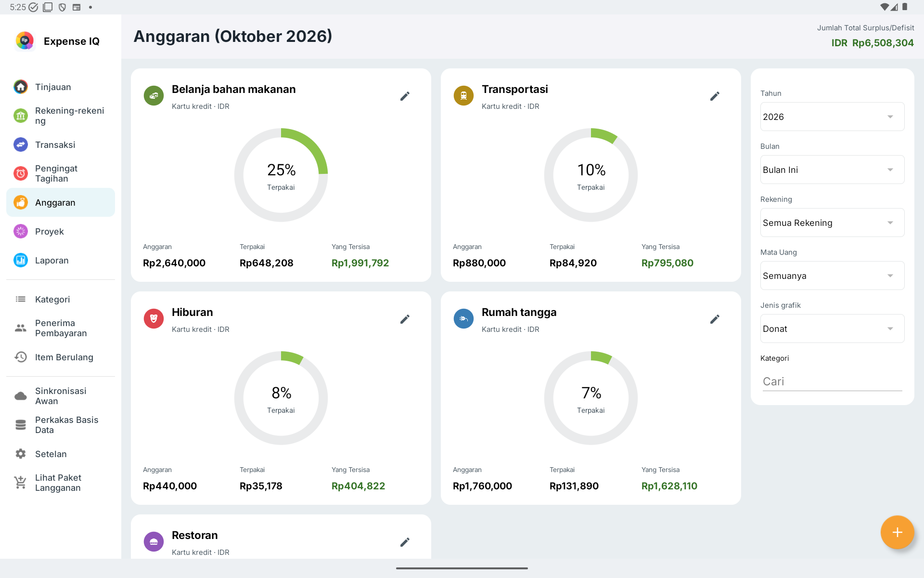Open Proyek section
924x578 pixels.
[61, 232]
